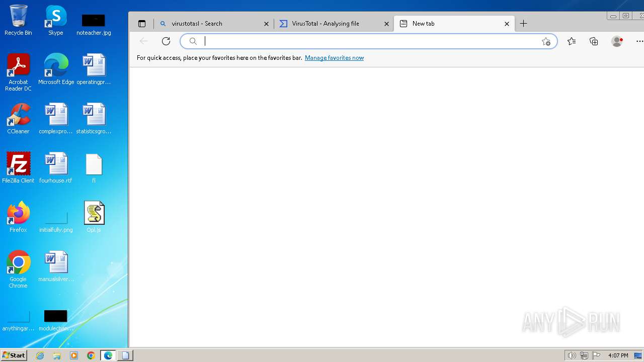Image resolution: width=644 pixels, height=362 pixels.
Task: Select the anythingar... desktop file
Action: pyautogui.click(x=18, y=320)
